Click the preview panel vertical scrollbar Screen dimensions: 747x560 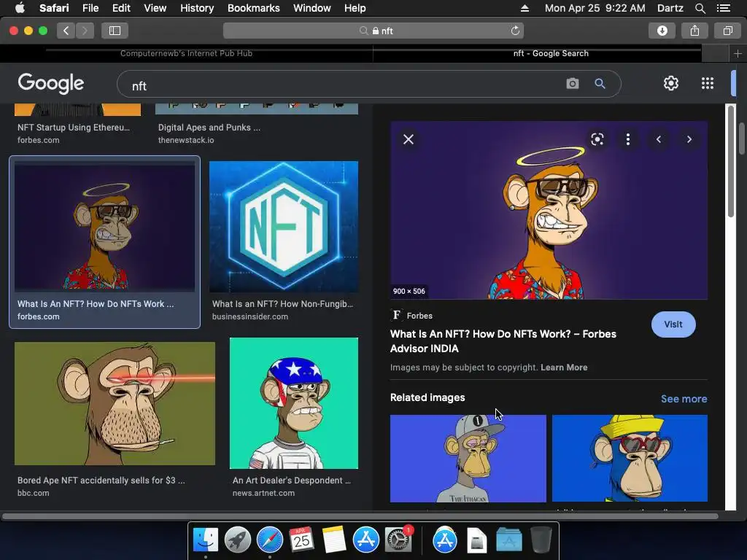[730, 162]
